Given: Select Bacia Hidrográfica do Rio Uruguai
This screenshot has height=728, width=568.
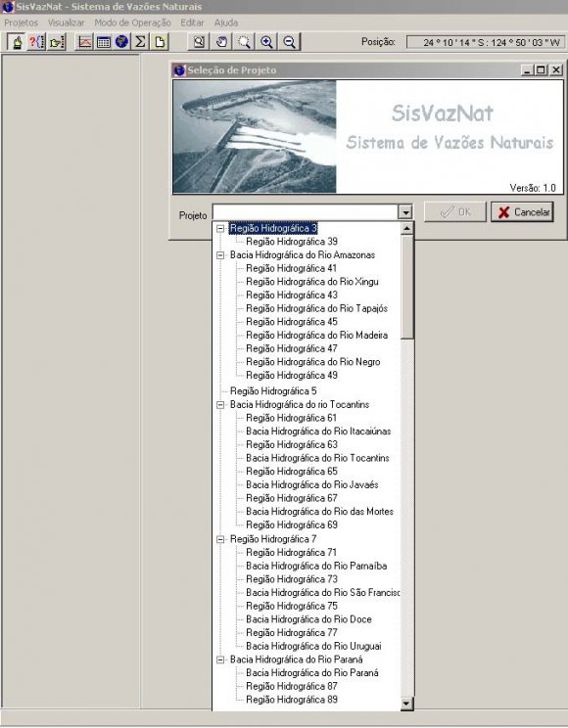Looking at the screenshot, I should tap(313, 646).
